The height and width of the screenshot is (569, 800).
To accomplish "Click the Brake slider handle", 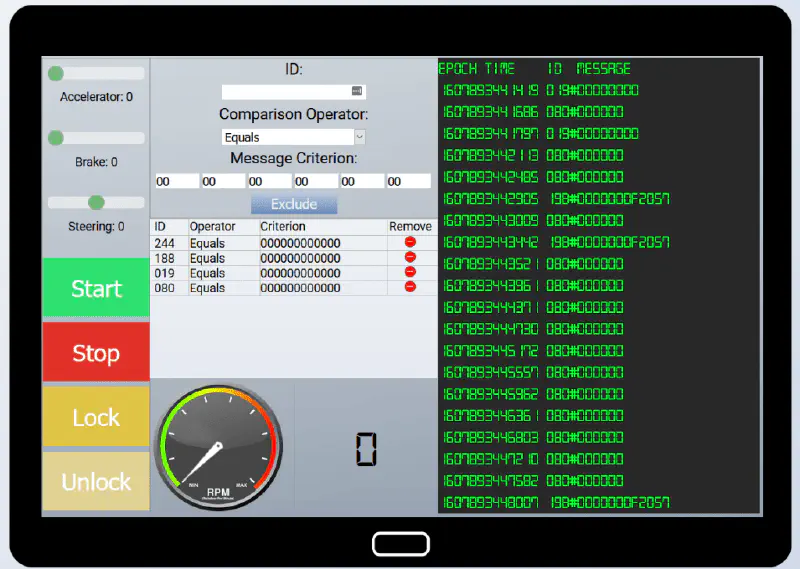I will [x=56, y=138].
